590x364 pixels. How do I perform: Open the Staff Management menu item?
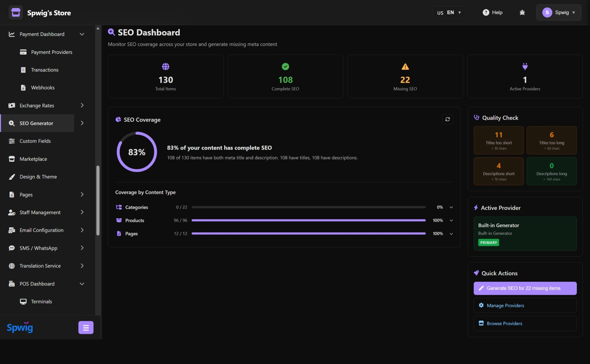[40, 213]
